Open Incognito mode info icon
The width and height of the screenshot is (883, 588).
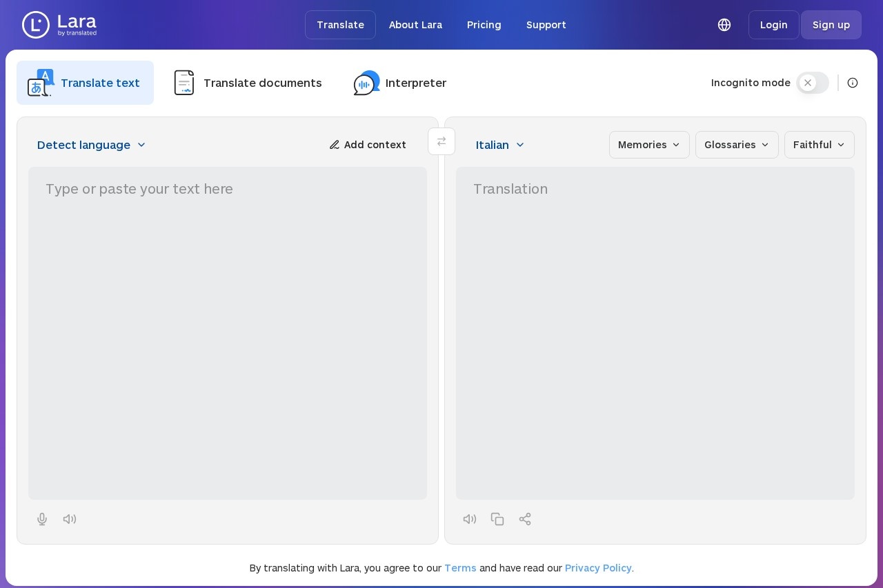(x=853, y=83)
